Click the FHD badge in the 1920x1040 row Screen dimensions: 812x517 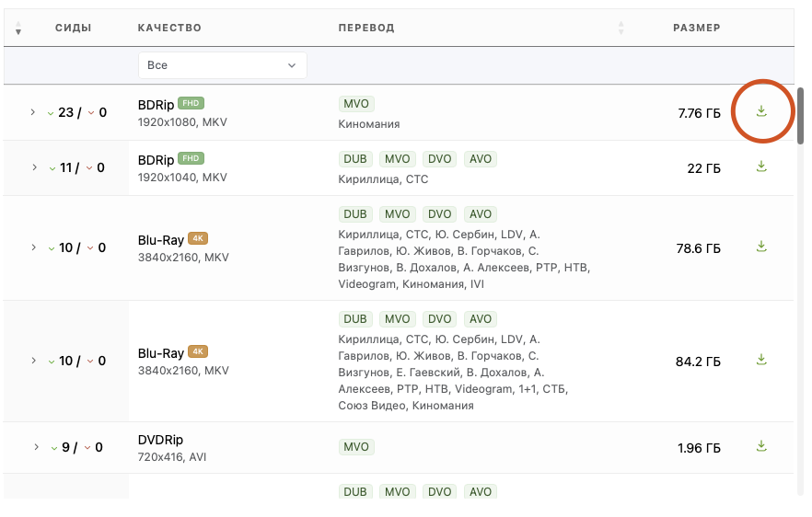tap(191, 158)
